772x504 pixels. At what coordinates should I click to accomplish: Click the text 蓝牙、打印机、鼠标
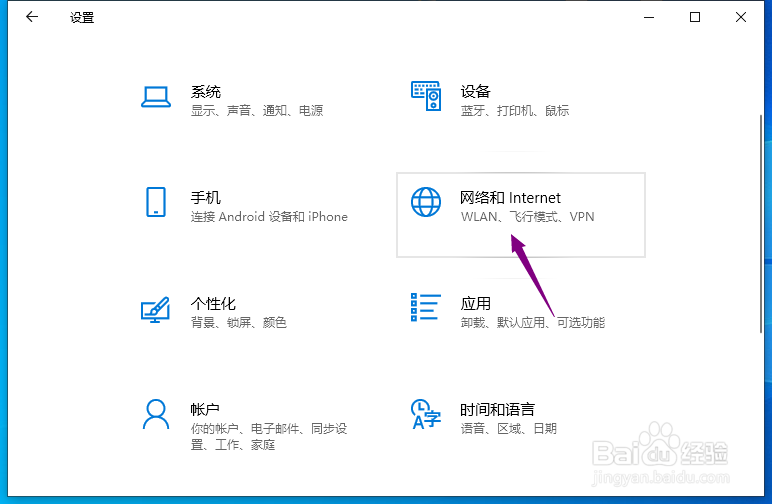tap(515, 111)
